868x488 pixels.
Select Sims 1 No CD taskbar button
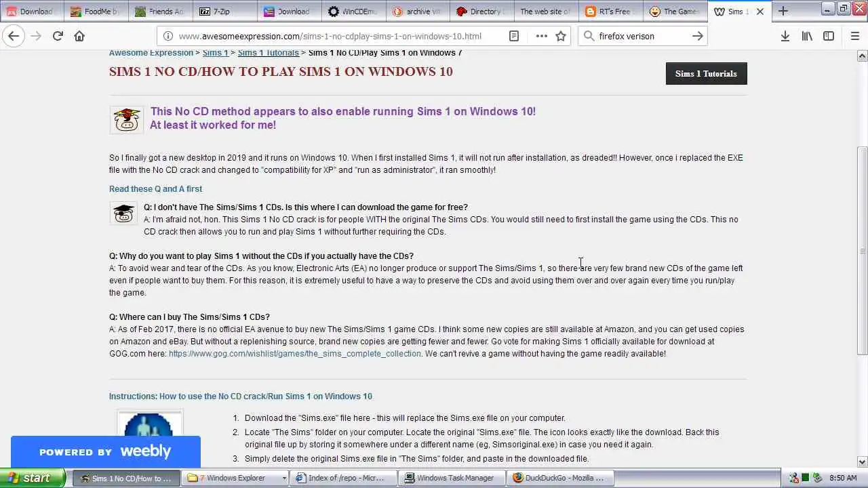pyautogui.click(x=126, y=478)
